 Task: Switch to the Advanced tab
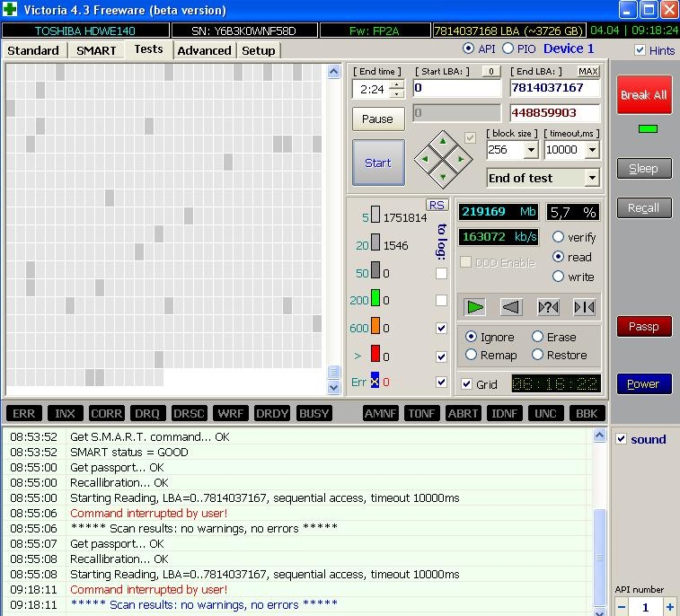coord(204,50)
